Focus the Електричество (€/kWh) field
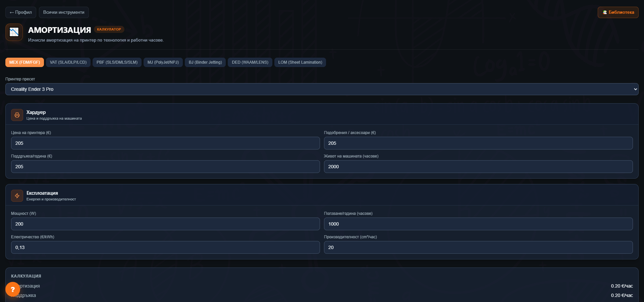This screenshot has height=302, width=644. click(165, 247)
